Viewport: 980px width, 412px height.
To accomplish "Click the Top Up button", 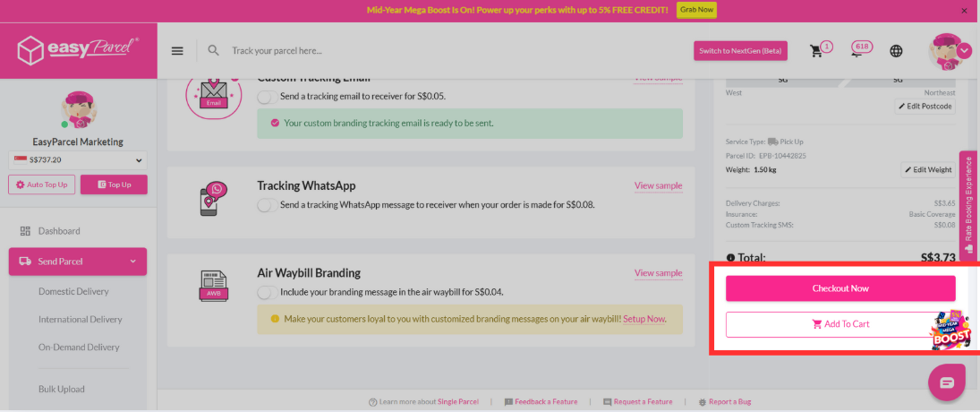I will click(114, 185).
